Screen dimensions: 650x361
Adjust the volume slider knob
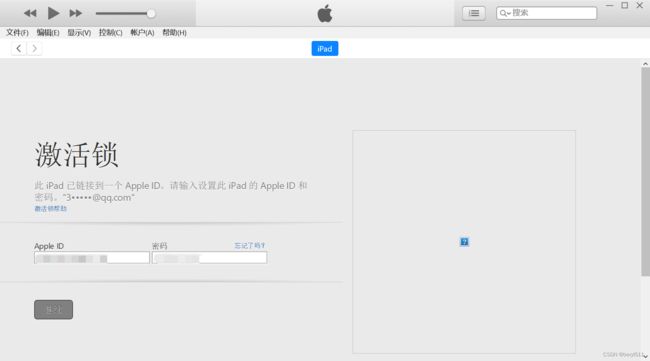tap(151, 14)
